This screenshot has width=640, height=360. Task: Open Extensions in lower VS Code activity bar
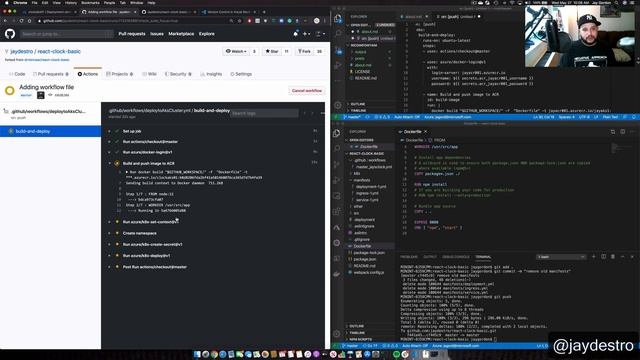(x=337, y=212)
